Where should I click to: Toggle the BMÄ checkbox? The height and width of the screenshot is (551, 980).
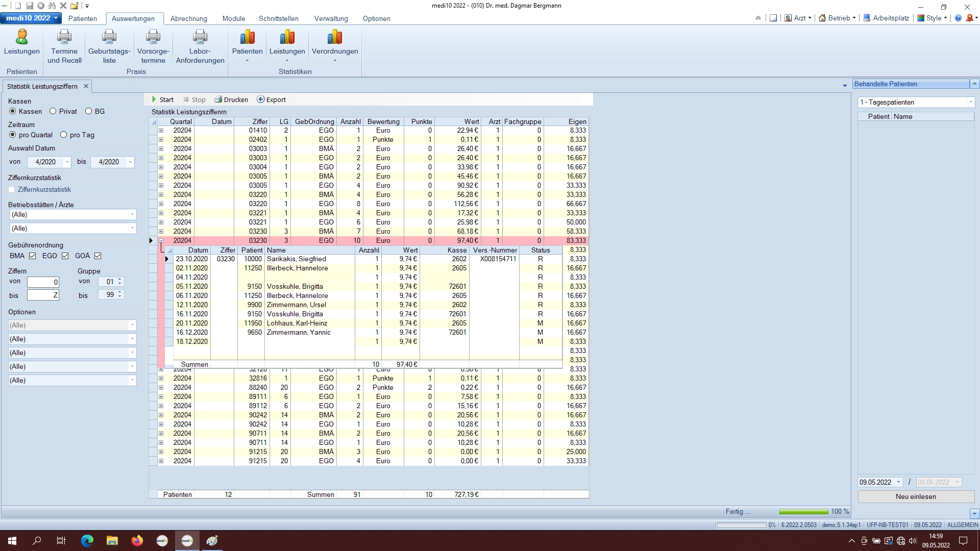pyautogui.click(x=33, y=256)
